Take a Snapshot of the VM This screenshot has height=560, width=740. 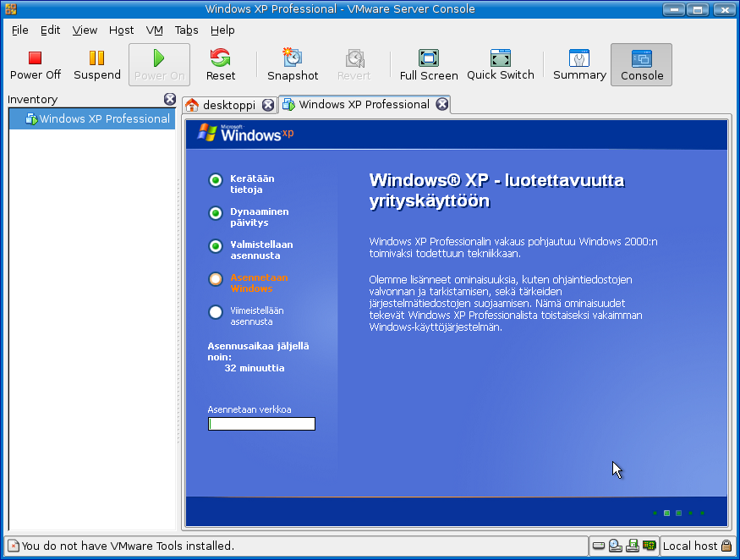tap(293, 64)
